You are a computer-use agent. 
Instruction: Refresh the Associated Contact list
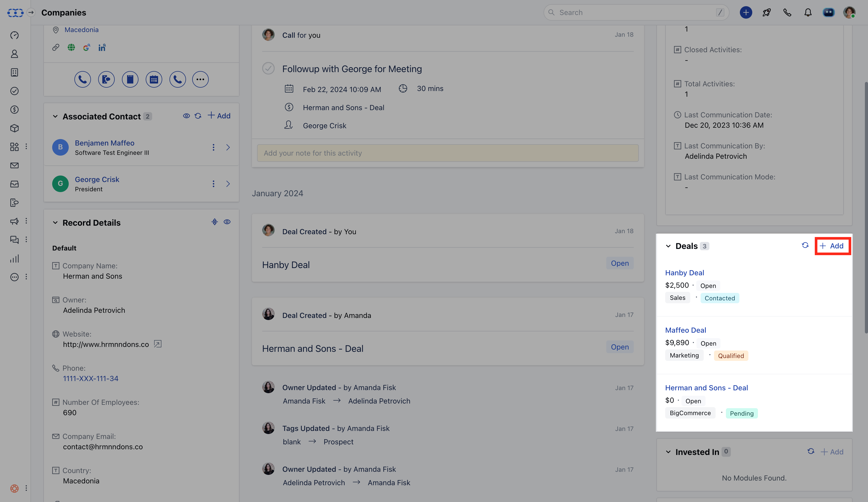(198, 116)
